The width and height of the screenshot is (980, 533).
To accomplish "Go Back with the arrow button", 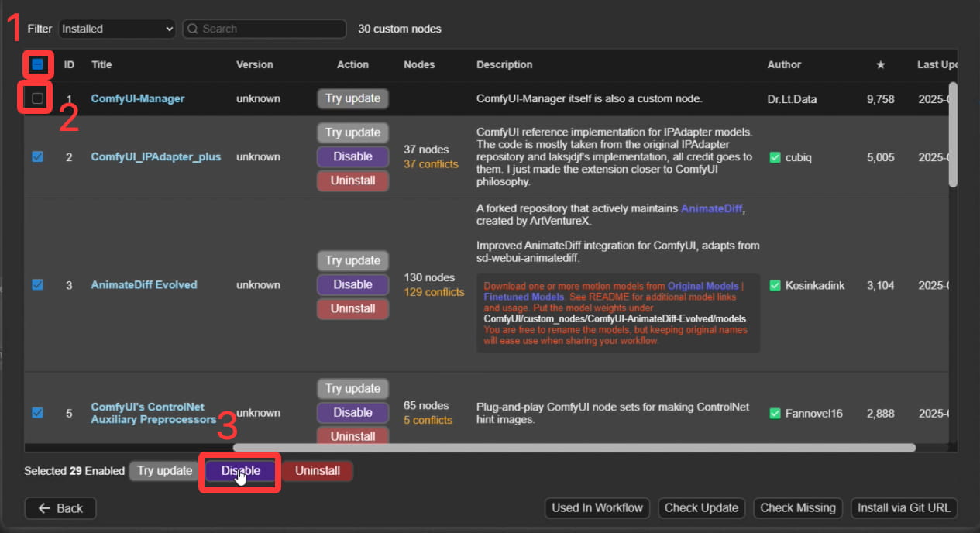I will tap(60, 508).
